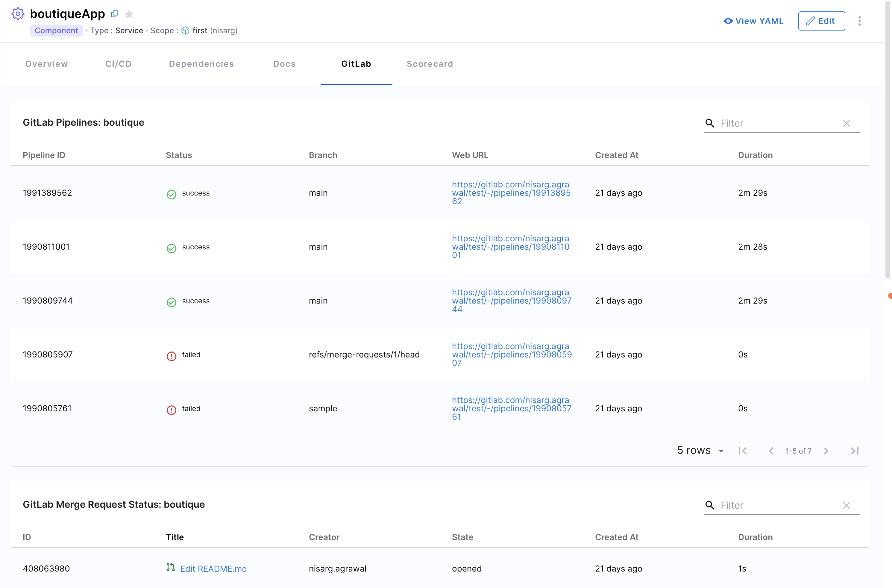Open the Edit README.md merge request link
The width and height of the screenshot is (892, 588).
[x=213, y=569]
